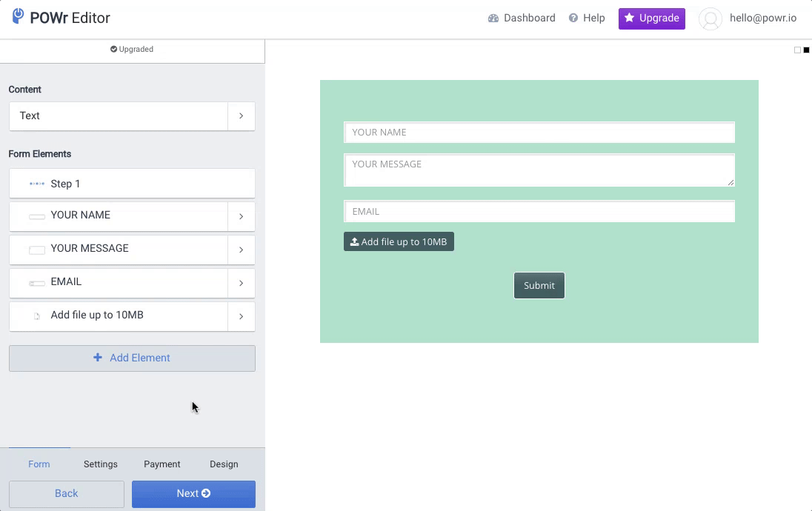This screenshot has width=812, height=511.
Task: Expand the YOUR NAME element chevron
Action: click(x=242, y=216)
